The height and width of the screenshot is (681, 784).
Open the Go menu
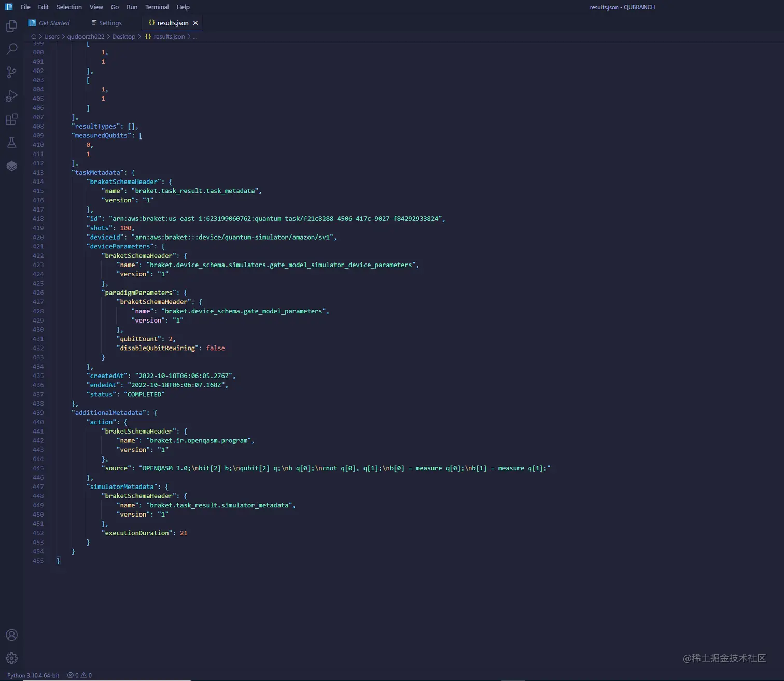click(x=115, y=7)
